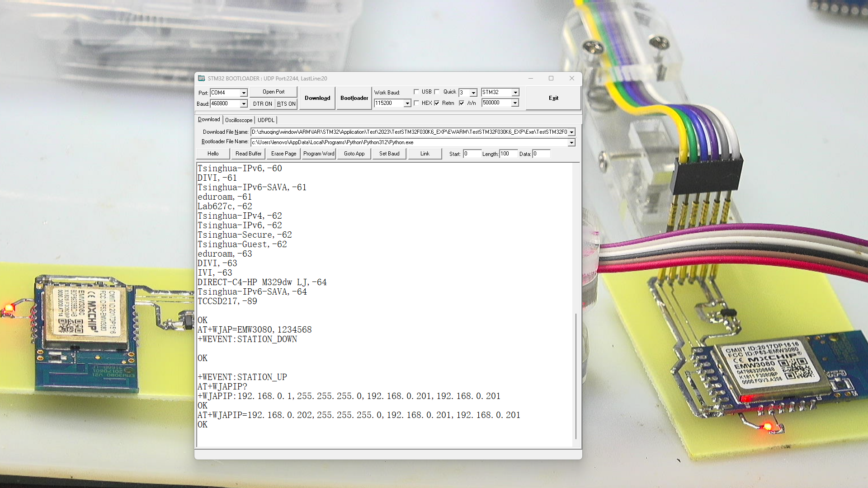
Task: Click Read Buffer to fetch memory
Action: 248,154
